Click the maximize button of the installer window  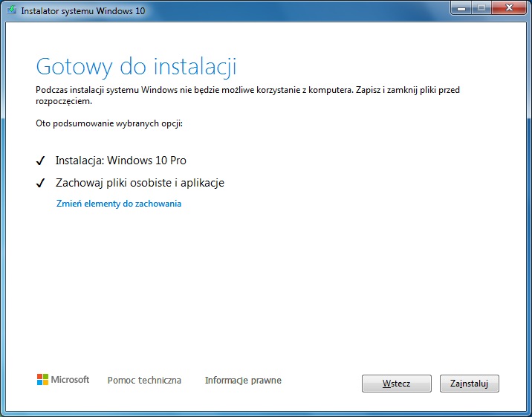point(480,10)
